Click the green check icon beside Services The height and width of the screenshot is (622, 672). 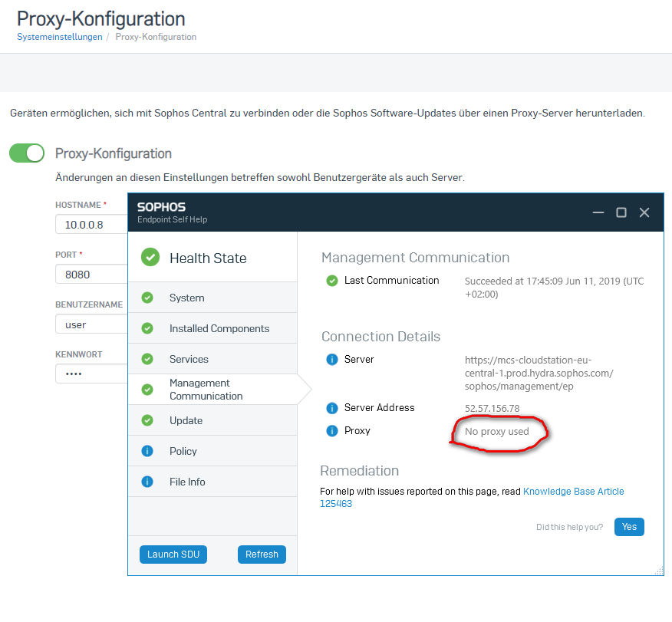pos(147,359)
